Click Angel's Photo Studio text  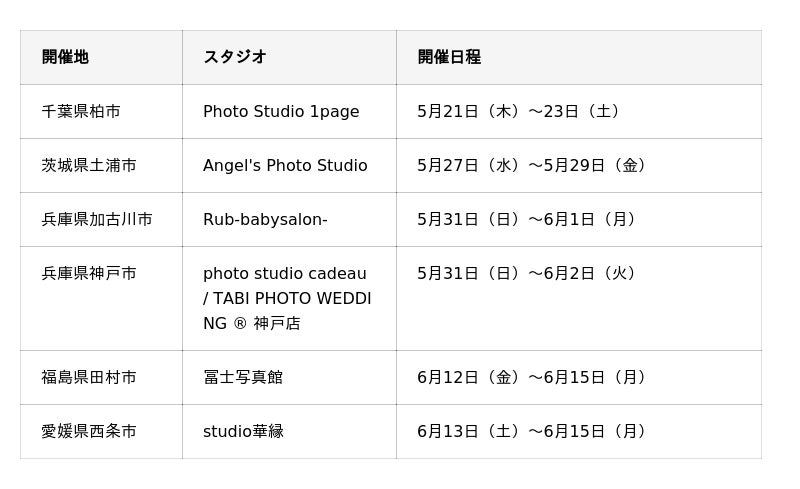(x=285, y=165)
